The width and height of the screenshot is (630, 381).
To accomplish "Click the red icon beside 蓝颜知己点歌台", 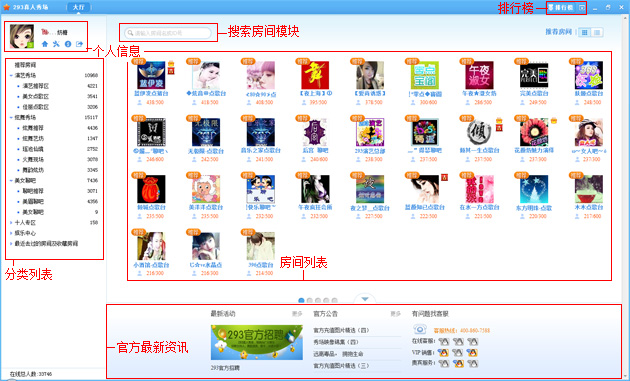I will click(x=444, y=177).
